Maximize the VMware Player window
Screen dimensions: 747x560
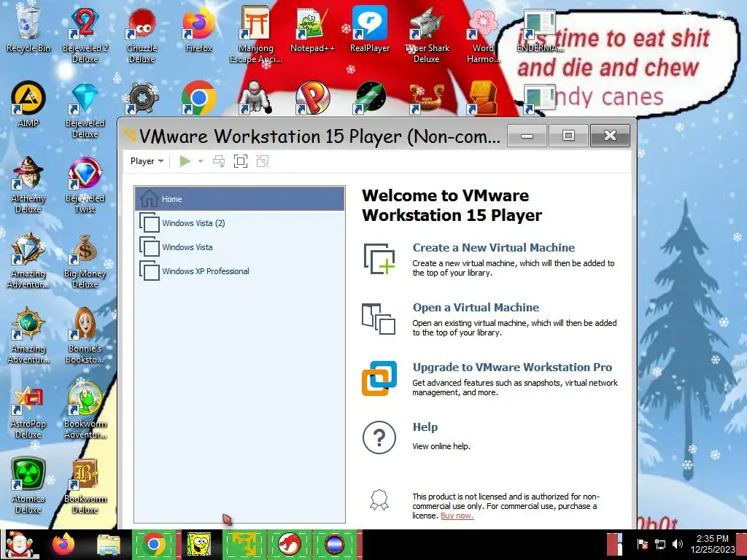568,136
